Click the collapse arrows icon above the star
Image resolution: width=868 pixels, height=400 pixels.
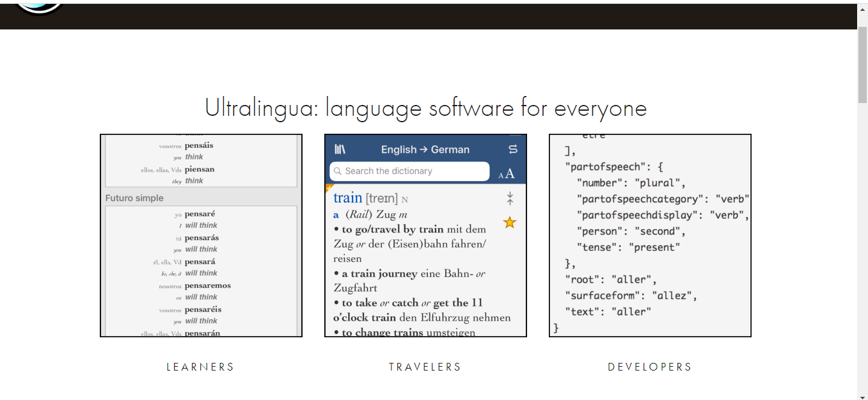pyautogui.click(x=510, y=198)
